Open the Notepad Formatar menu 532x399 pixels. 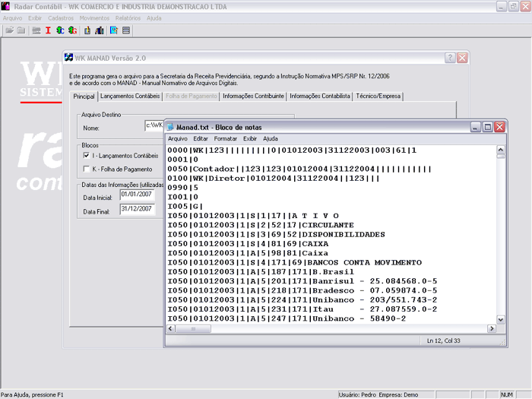[225, 139]
